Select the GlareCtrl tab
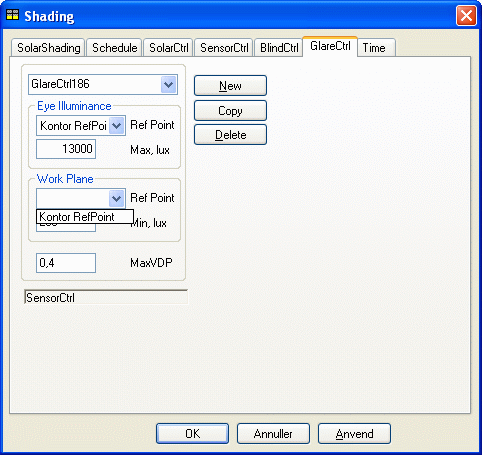 (330, 46)
